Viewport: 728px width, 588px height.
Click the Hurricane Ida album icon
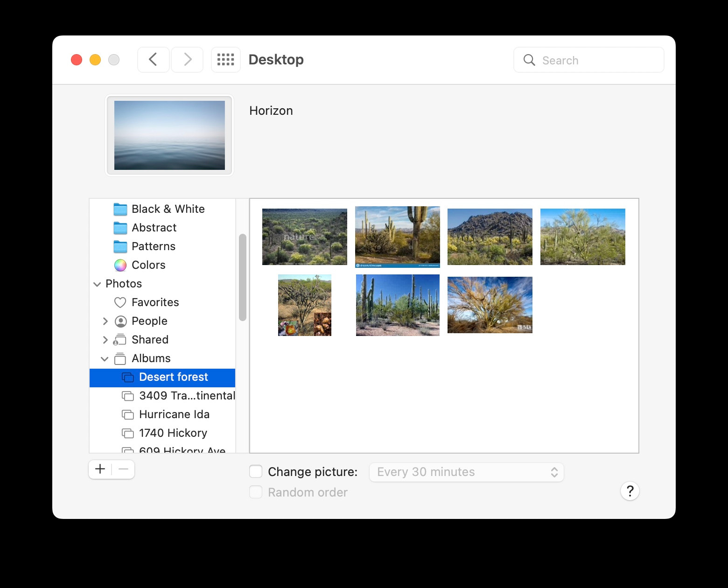pyautogui.click(x=128, y=414)
